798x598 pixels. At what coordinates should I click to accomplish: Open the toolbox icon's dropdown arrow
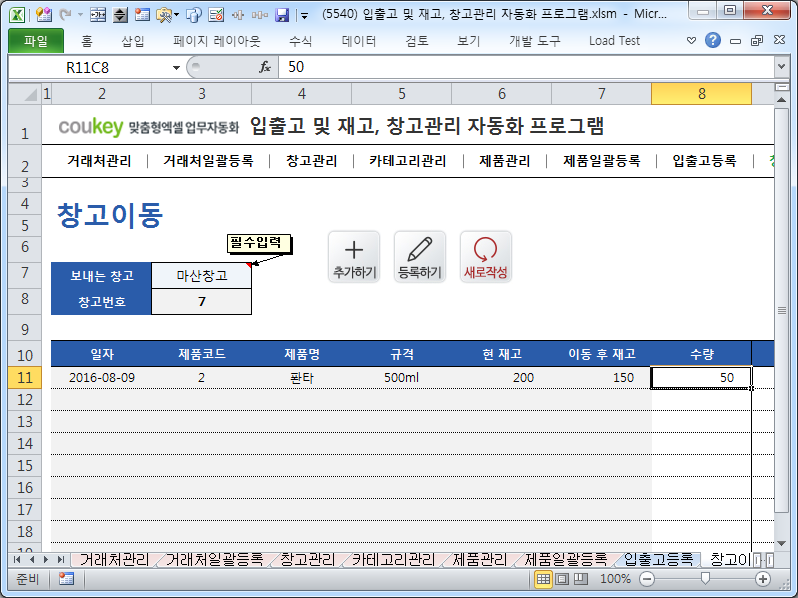click(177, 15)
